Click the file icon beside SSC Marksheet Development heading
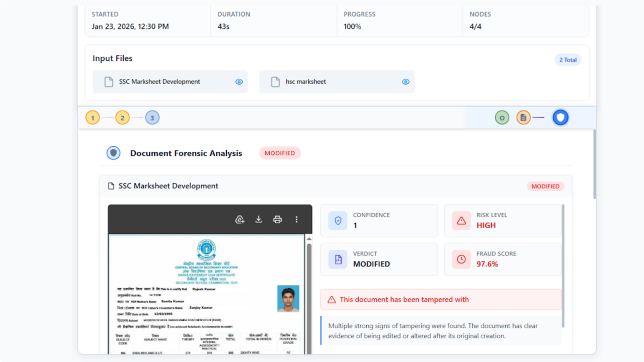The width and height of the screenshot is (644, 362). tap(111, 186)
